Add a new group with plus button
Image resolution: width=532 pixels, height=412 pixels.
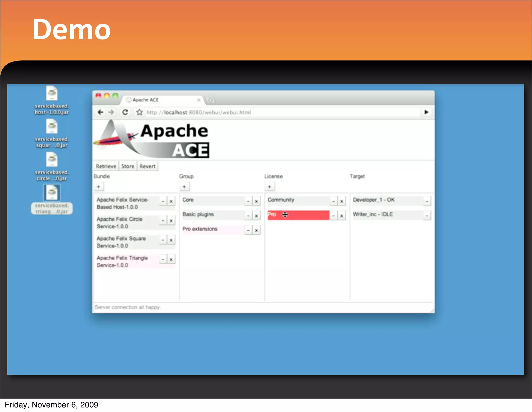point(184,187)
